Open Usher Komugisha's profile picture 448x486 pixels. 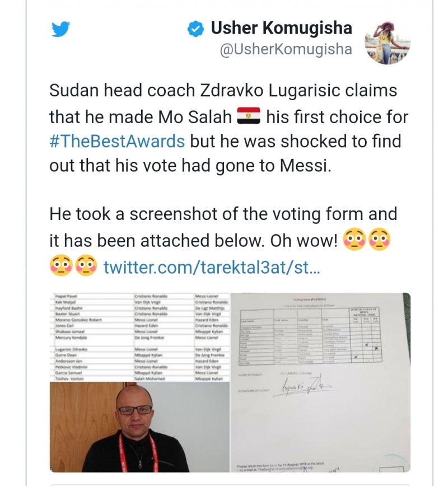coord(388,43)
